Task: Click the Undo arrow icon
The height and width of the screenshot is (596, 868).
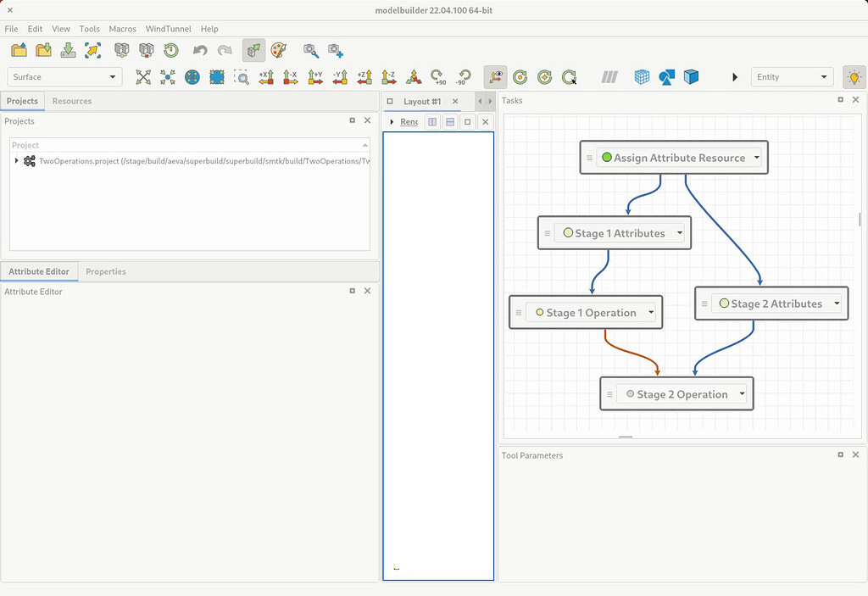Action: point(200,51)
